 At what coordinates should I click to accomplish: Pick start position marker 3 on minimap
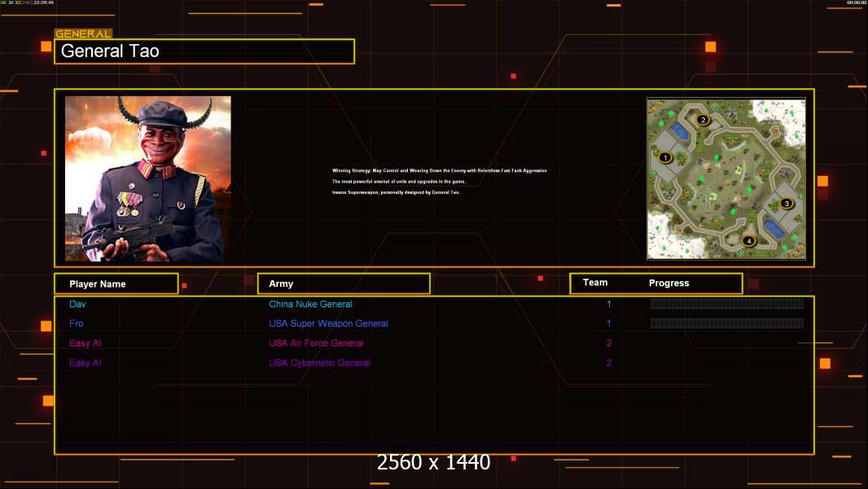tap(786, 203)
